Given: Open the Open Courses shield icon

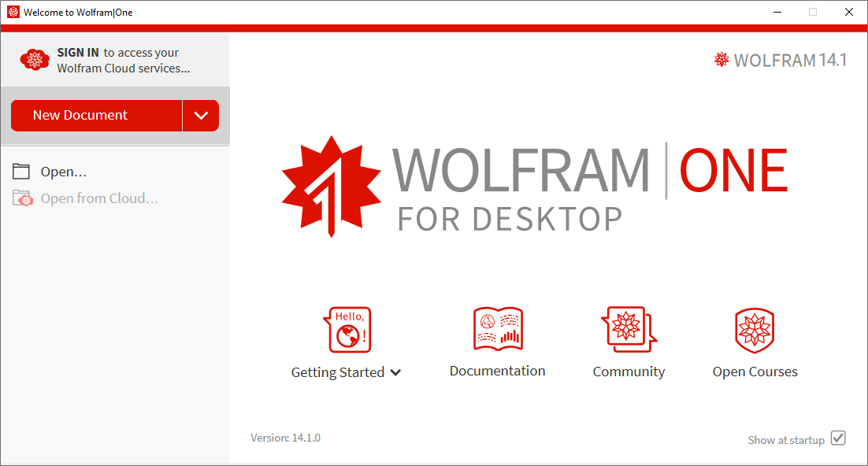Looking at the screenshot, I should (755, 331).
